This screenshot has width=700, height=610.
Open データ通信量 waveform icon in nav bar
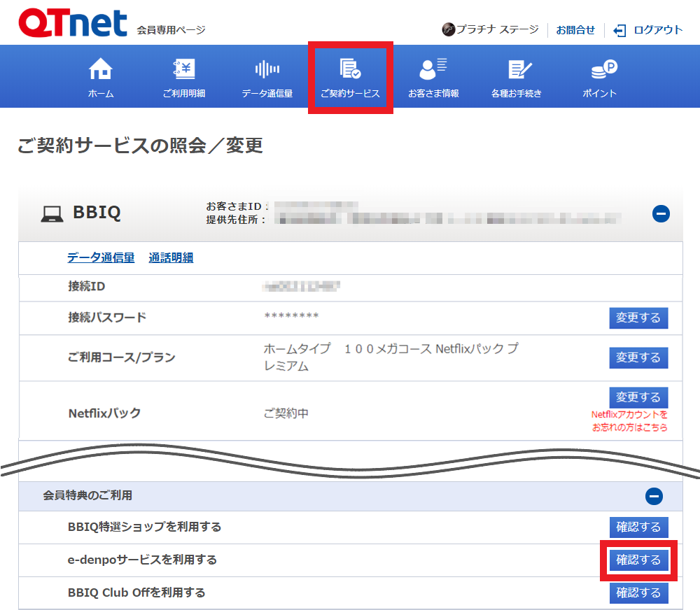click(267, 69)
